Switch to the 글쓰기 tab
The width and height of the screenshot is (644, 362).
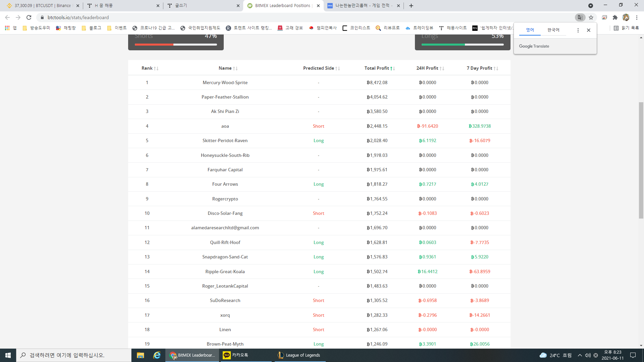(x=203, y=6)
